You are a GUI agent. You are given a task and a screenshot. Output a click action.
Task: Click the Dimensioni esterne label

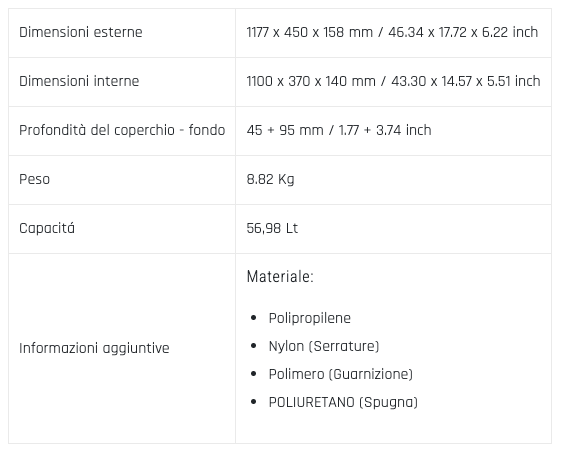coord(81,32)
